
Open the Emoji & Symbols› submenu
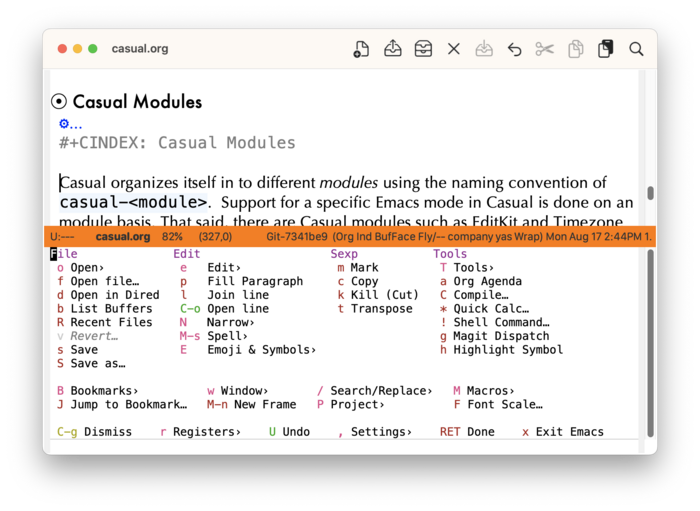[248, 349]
